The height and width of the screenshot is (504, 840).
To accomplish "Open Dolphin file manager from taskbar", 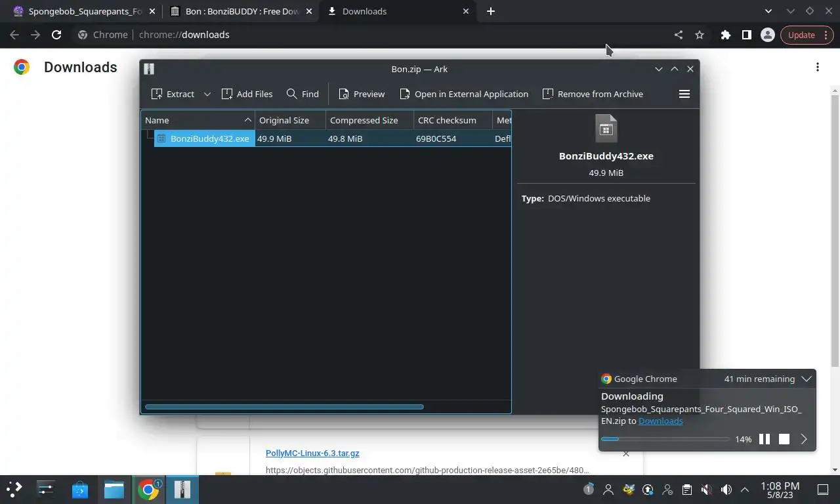I will (x=114, y=489).
